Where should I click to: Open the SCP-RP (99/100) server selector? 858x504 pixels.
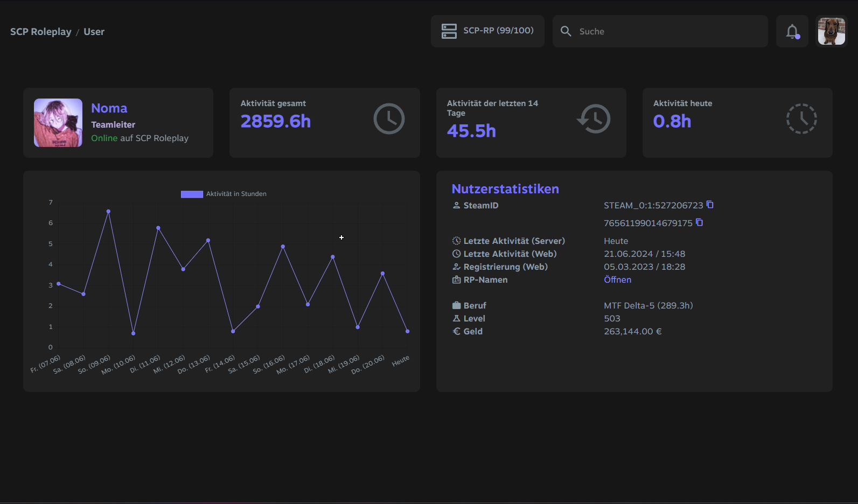(487, 31)
